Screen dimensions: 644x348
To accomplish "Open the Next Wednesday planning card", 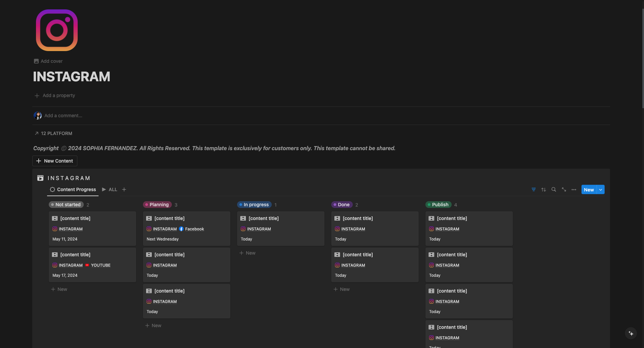I will (x=187, y=228).
